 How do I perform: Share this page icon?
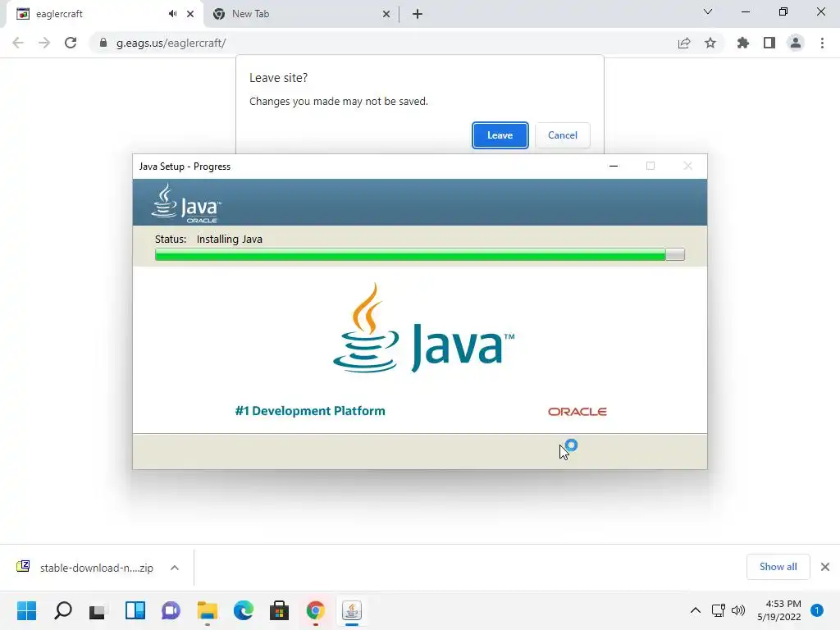(684, 43)
